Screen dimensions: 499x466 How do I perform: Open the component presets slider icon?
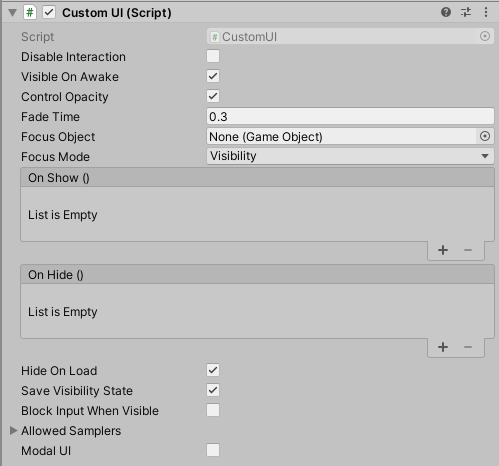click(466, 12)
